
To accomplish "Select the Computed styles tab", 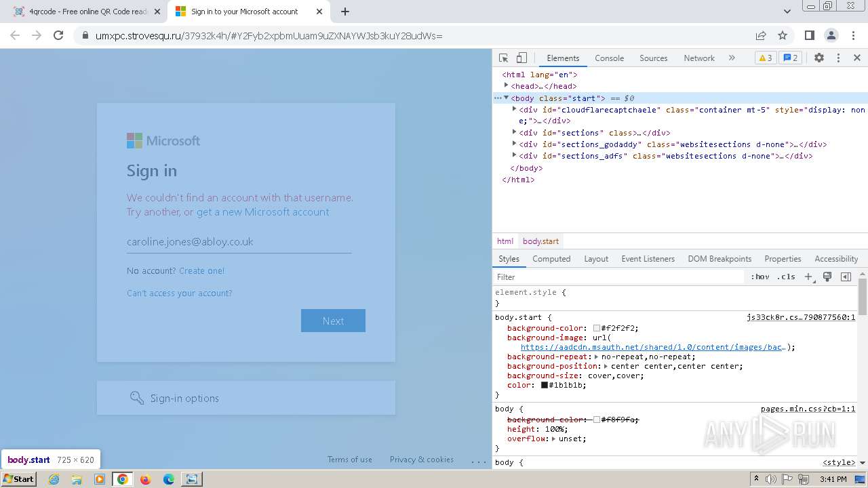I will (x=551, y=259).
